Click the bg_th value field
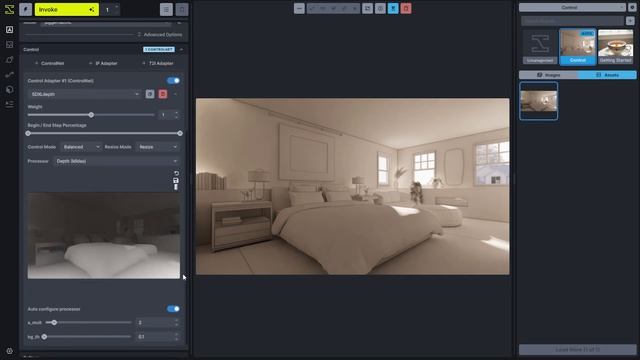Viewport: 640px width, 360px height. (158, 337)
